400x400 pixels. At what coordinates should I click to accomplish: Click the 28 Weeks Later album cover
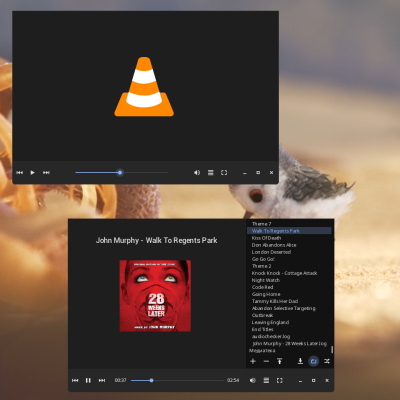click(x=155, y=296)
